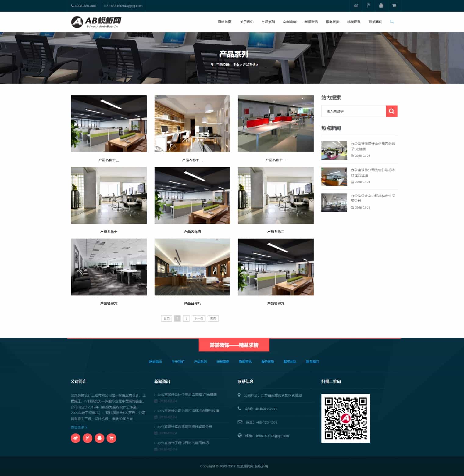Click footer nav link 服务优势
Viewport: 464px width, 476px height.
(x=268, y=362)
